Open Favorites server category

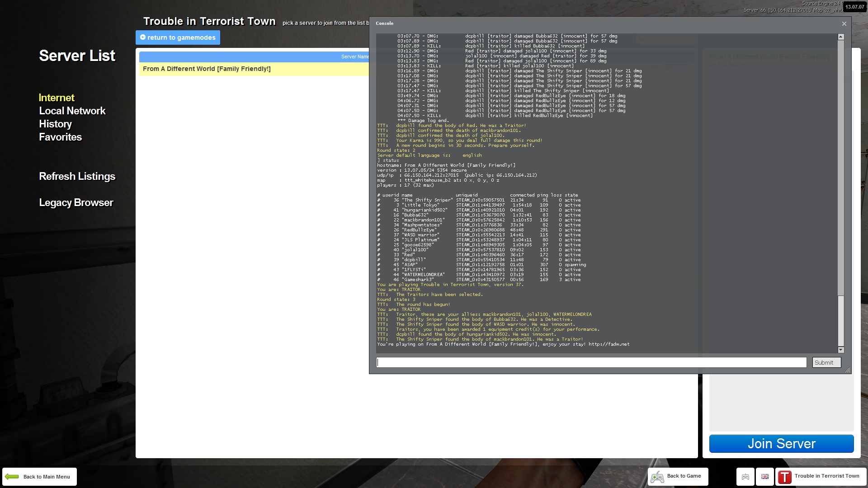[x=61, y=137]
